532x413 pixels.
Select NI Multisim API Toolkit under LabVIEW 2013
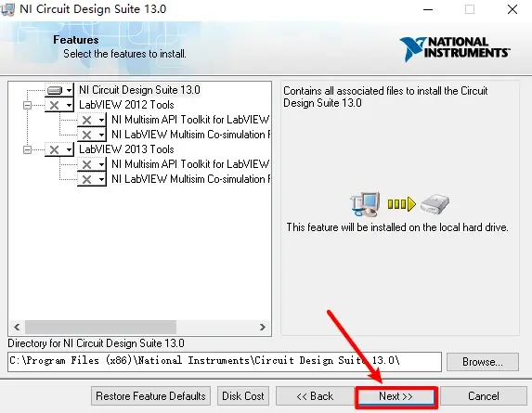(x=190, y=164)
